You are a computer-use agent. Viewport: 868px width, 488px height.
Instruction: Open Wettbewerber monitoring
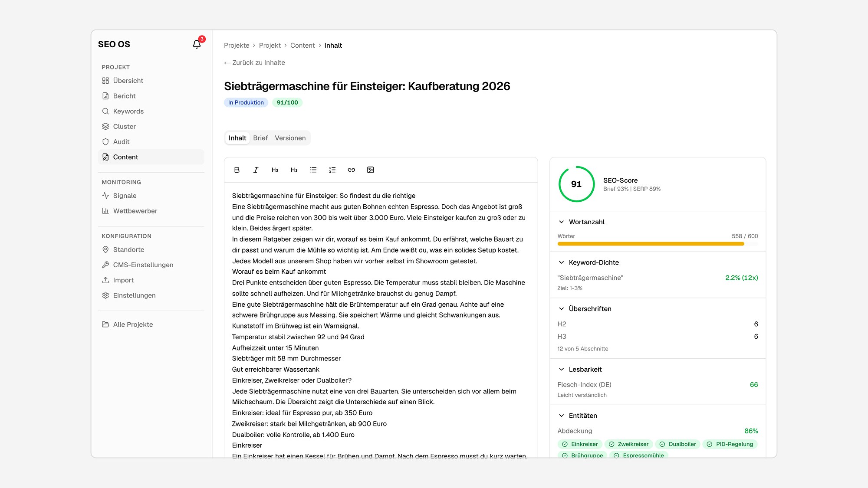point(151,211)
